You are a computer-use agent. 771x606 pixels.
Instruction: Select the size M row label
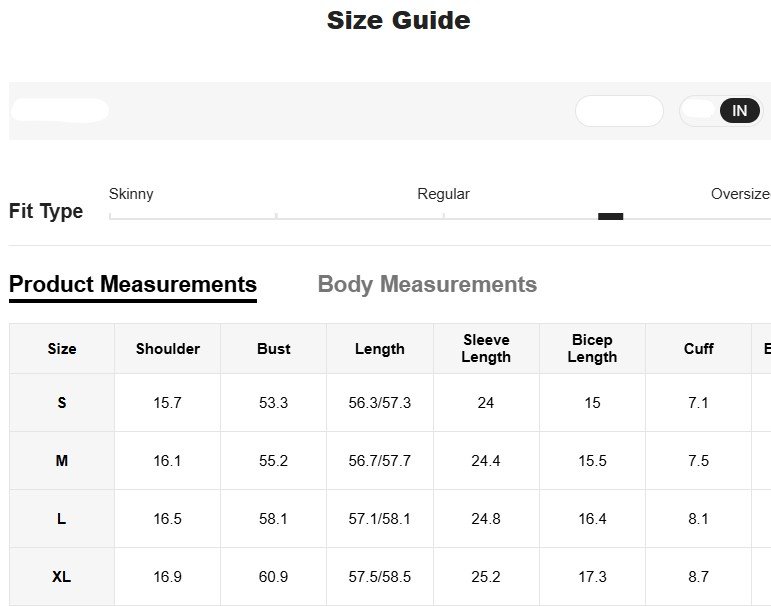(x=62, y=461)
